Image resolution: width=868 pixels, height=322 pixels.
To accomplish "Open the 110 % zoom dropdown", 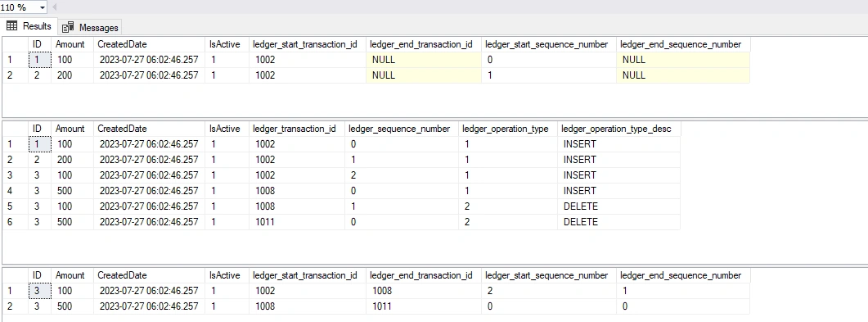I will click(42, 7).
